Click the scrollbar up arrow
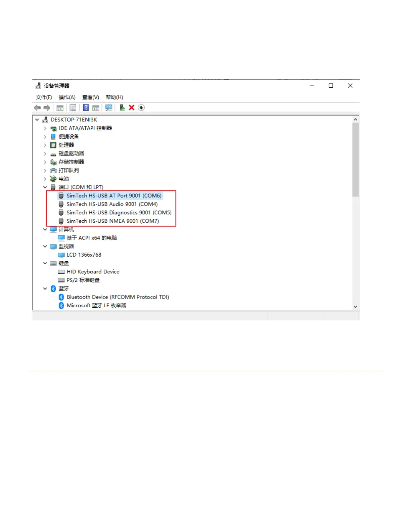411x532 pixels. 356,120
